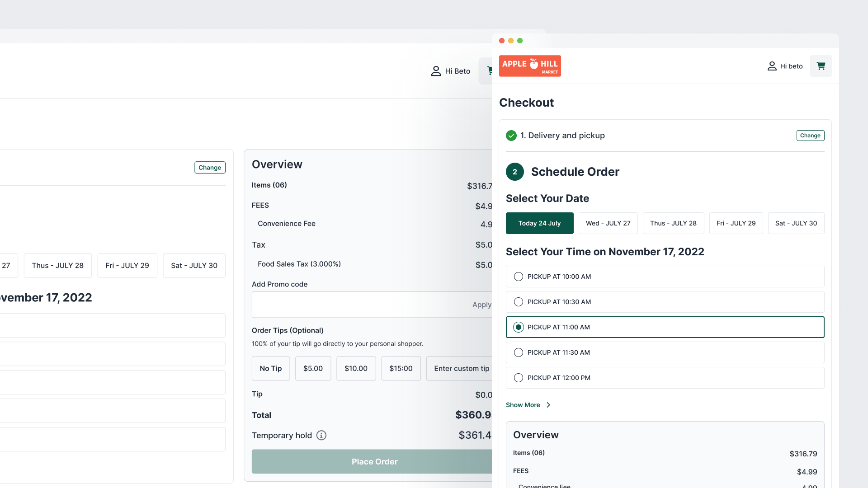Click the Show More link text
This screenshot has height=488, width=868.
click(x=523, y=405)
